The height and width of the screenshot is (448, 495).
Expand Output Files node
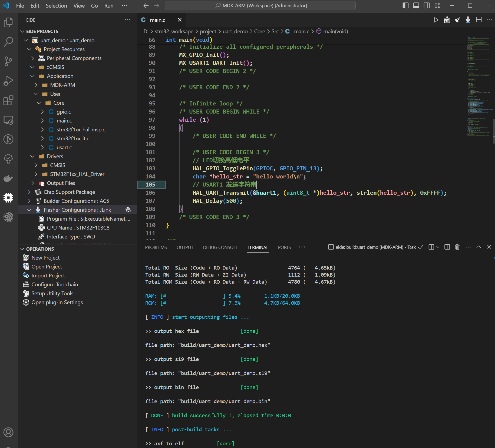[32, 183]
